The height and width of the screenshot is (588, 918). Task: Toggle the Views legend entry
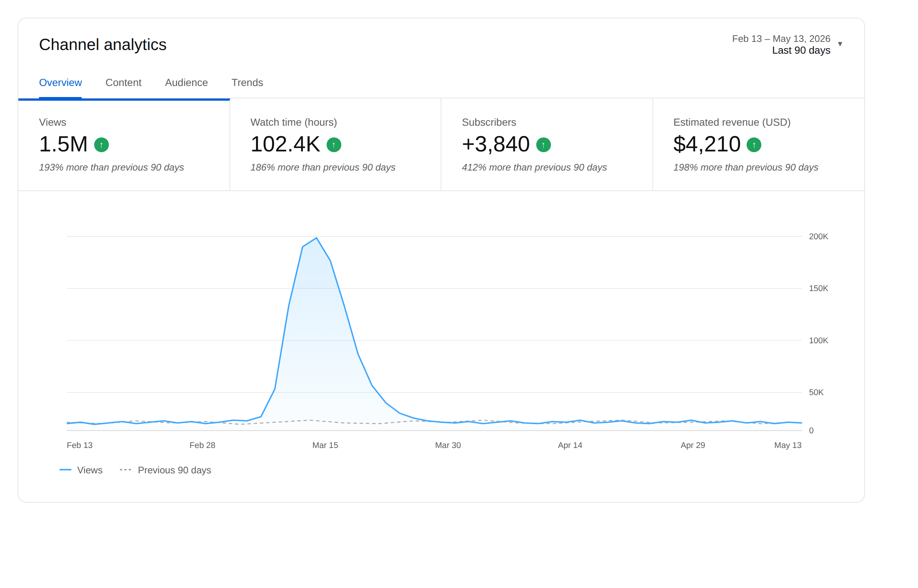point(81,470)
